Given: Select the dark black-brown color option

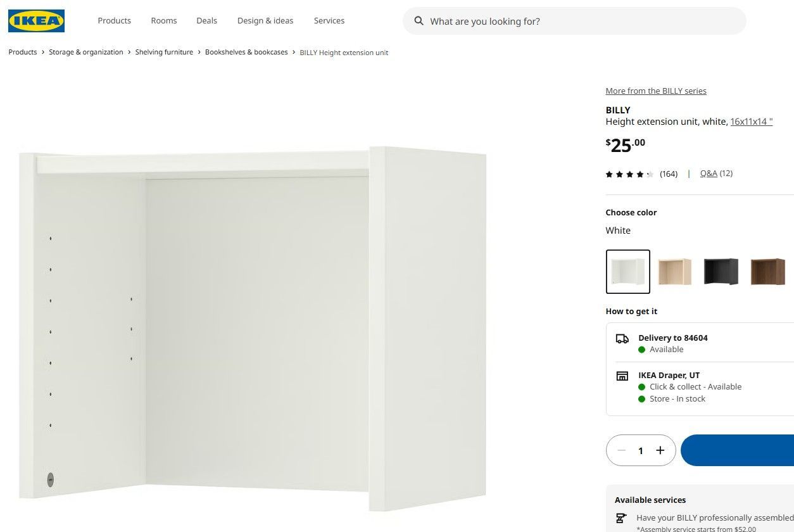Looking at the screenshot, I should [721, 271].
